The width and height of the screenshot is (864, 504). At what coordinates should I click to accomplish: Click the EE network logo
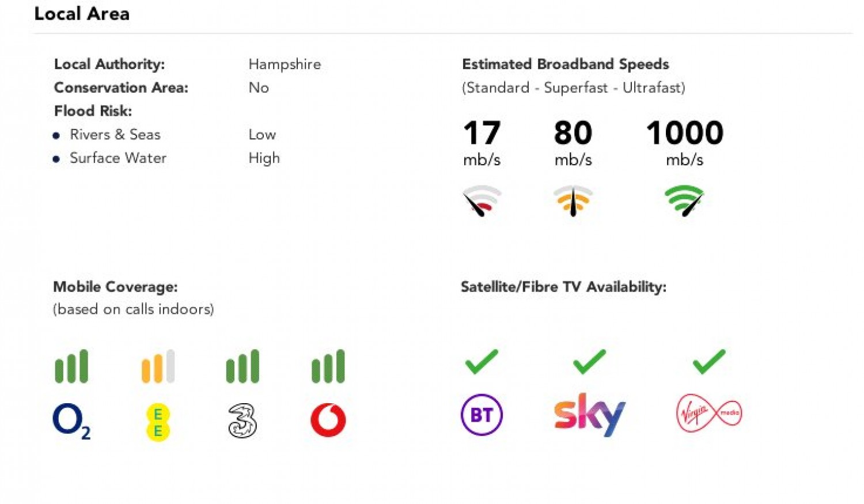[158, 422]
